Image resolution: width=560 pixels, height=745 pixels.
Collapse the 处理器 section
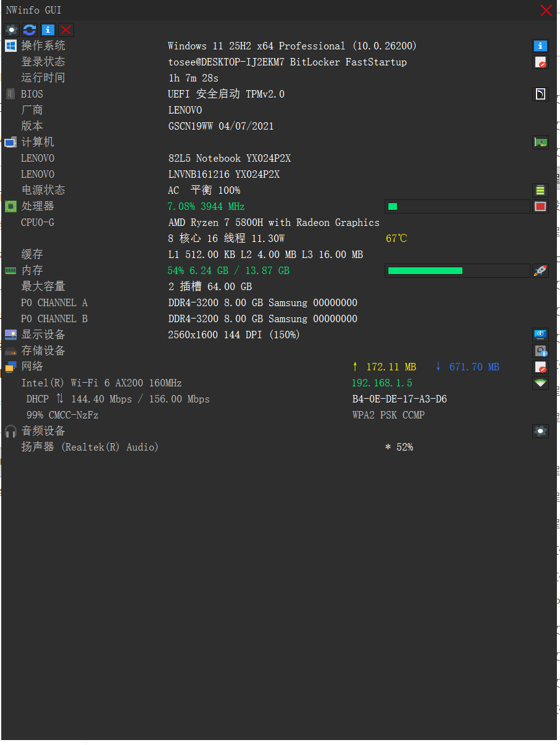click(9, 206)
